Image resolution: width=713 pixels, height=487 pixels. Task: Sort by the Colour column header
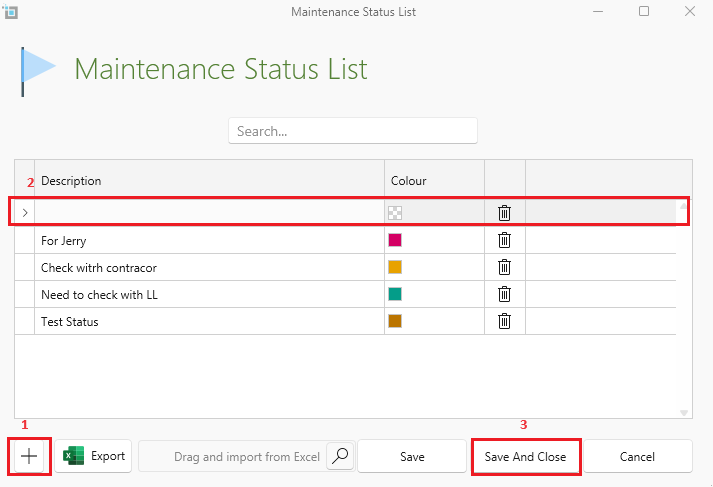tap(434, 181)
